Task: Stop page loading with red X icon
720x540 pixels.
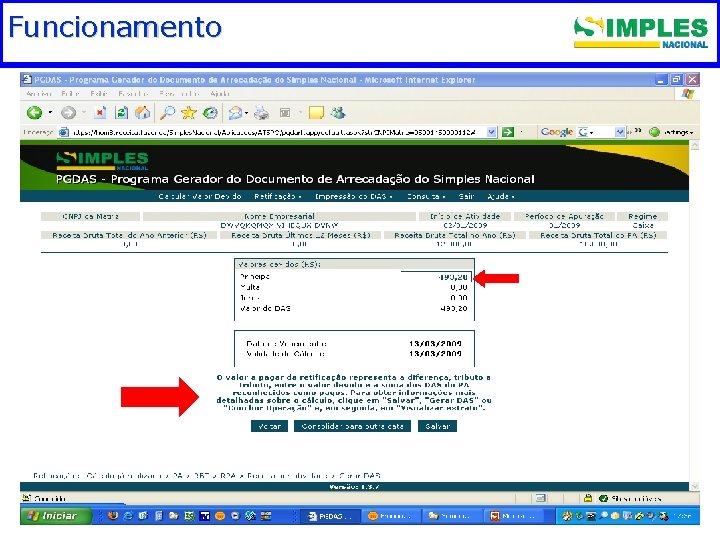Action: coord(100,112)
